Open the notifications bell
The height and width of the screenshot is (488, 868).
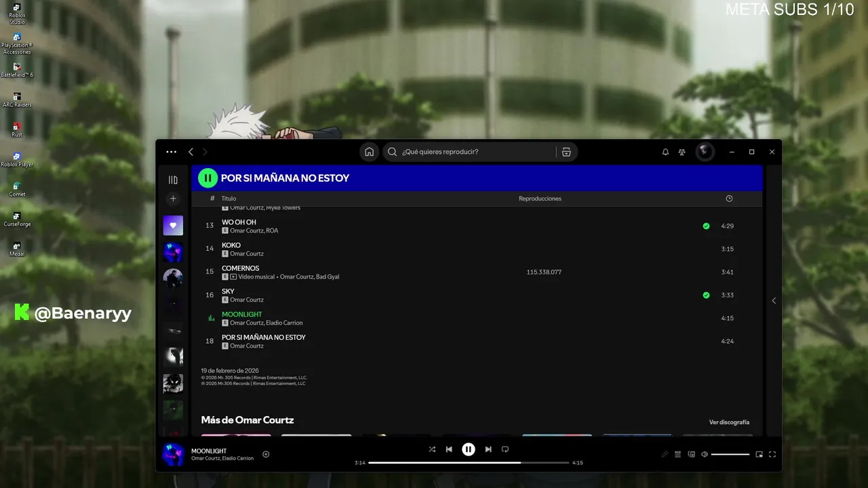[665, 152]
